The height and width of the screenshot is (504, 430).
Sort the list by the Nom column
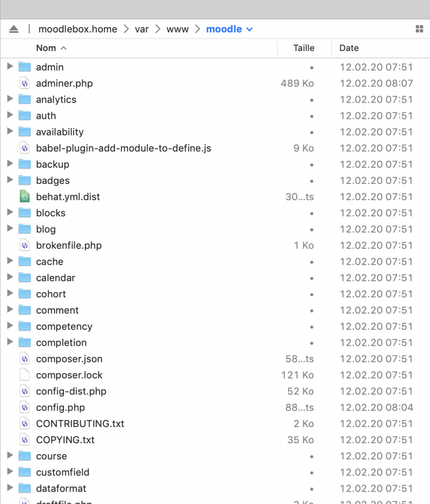(46, 48)
